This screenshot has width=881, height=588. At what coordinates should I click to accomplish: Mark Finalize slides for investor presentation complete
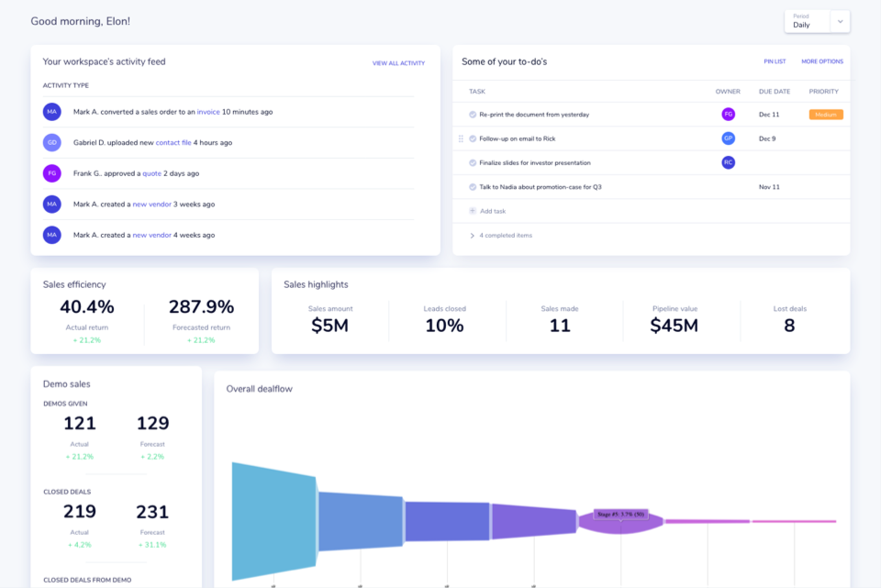pos(473,162)
